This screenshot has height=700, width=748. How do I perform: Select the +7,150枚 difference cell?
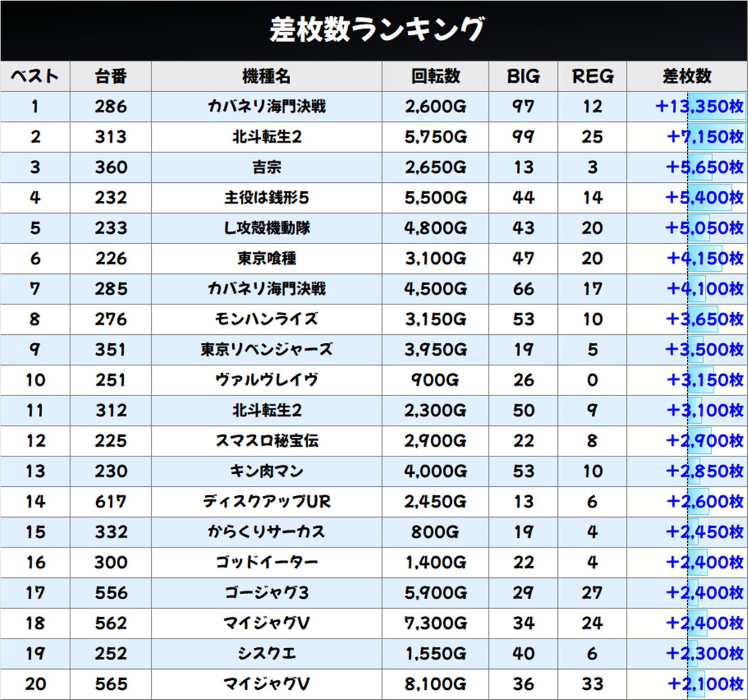(704, 137)
